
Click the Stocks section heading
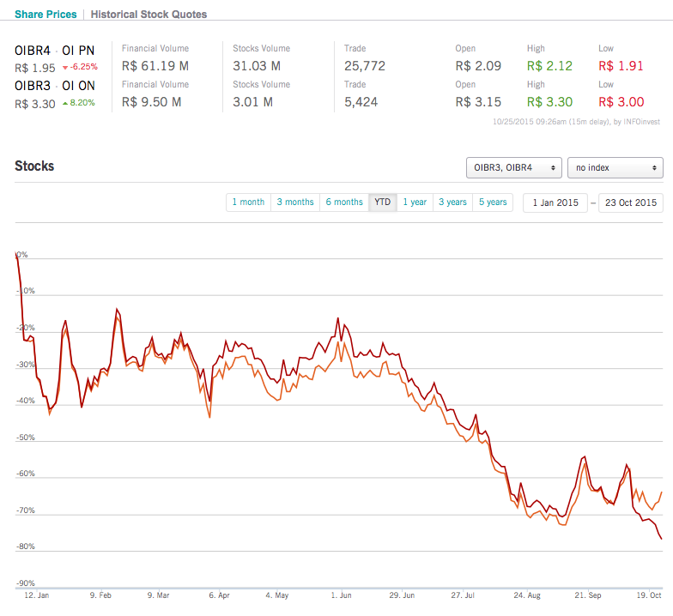(x=34, y=166)
